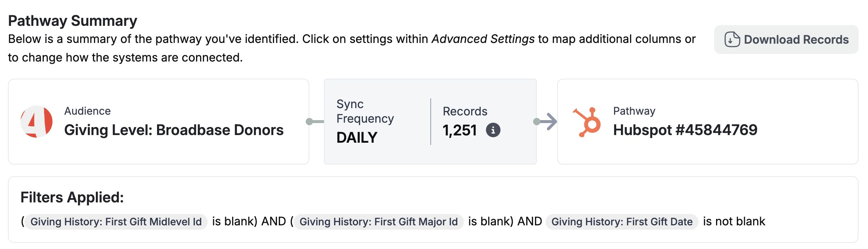Click the Sync Frequency label
The width and height of the screenshot is (868, 249).
365,111
